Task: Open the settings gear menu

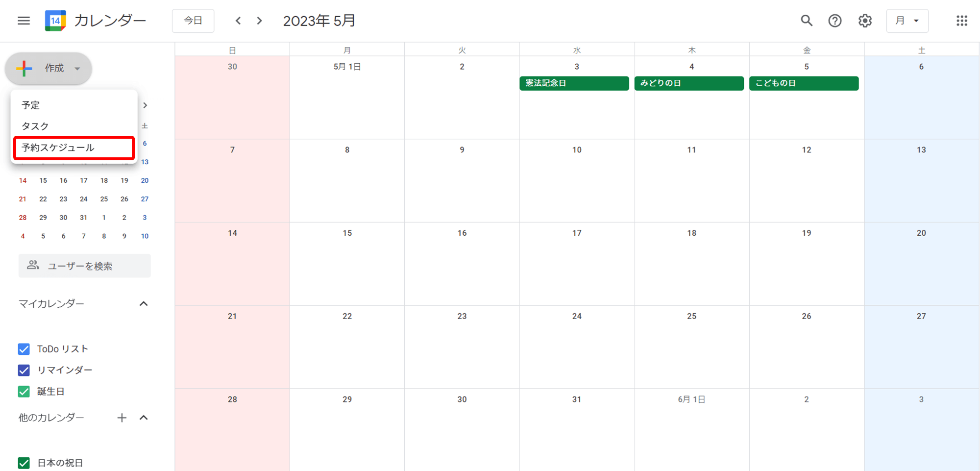Action: click(x=865, y=21)
